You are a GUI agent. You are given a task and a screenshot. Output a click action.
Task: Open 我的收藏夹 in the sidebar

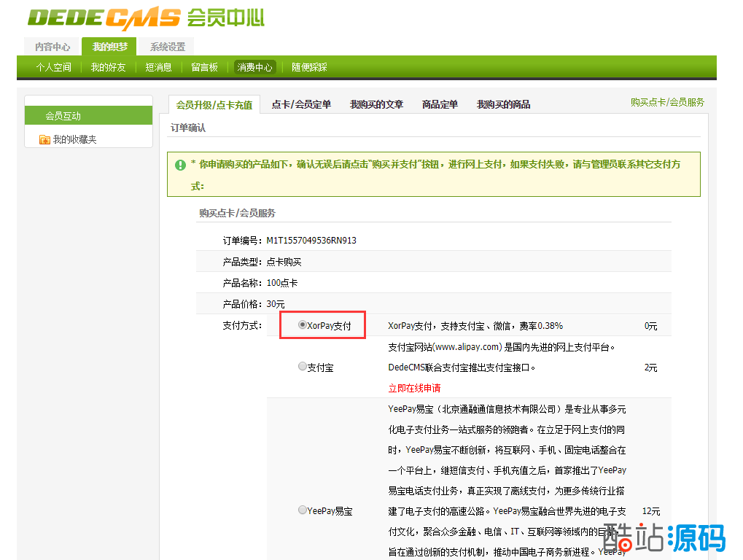[x=74, y=139]
